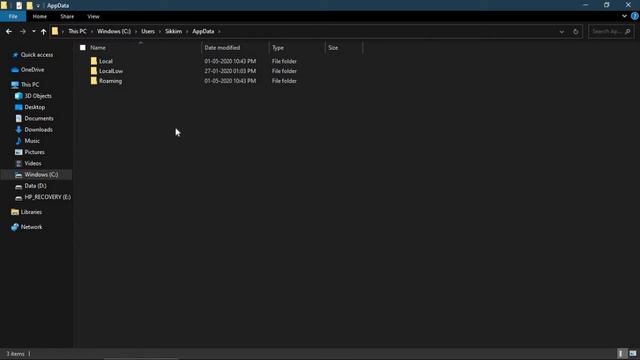The image size is (640, 360).
Task: Sort by Type column header
Action: pos(278,48)
